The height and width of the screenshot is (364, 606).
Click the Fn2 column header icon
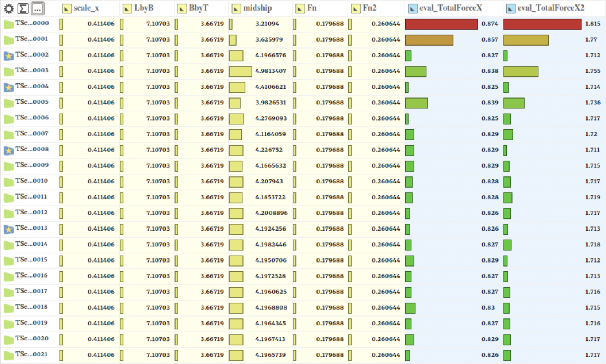[x=356, y=8]
